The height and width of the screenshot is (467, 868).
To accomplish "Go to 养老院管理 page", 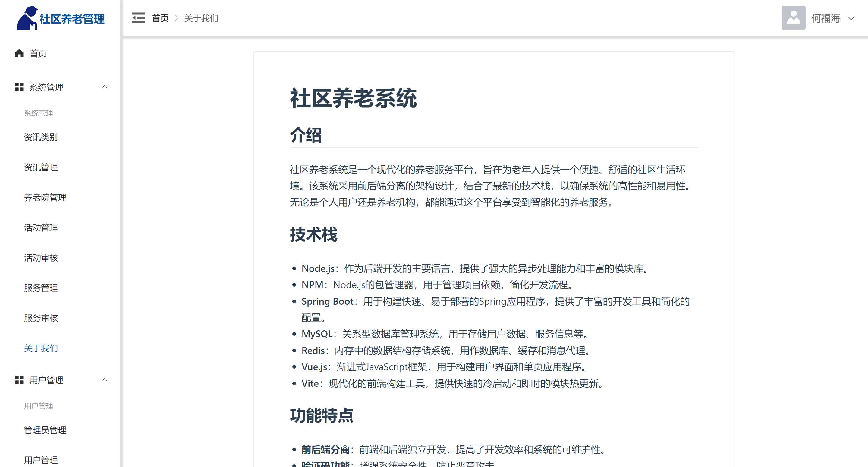I will pos(45,198).
